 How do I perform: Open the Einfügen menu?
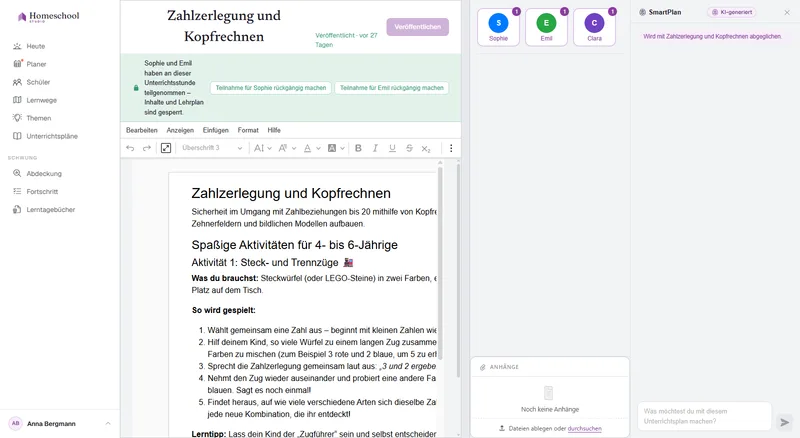pos(216,130)
